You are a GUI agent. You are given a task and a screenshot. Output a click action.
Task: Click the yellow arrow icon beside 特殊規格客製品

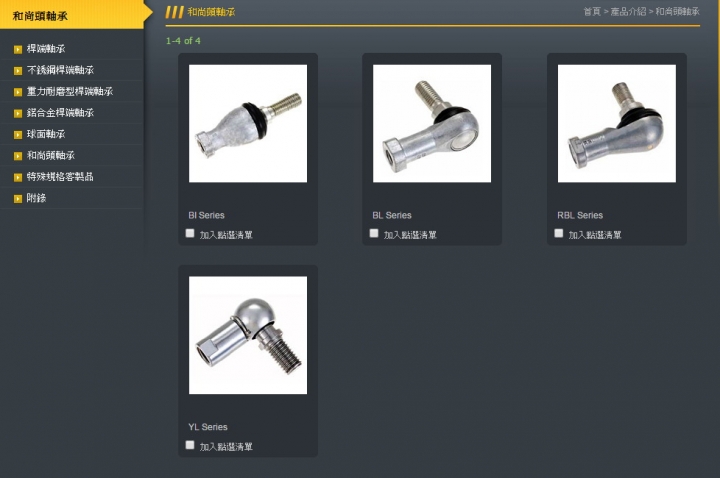pos(18,177)
